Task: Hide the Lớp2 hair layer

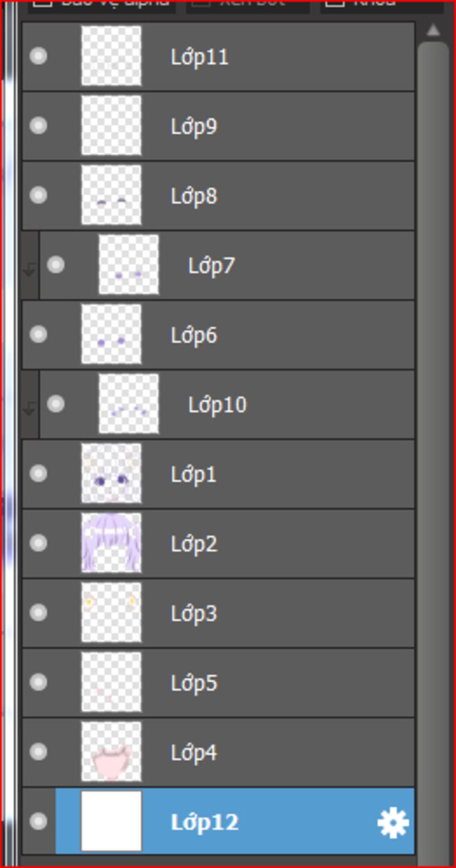Action: tap(38, 543)
